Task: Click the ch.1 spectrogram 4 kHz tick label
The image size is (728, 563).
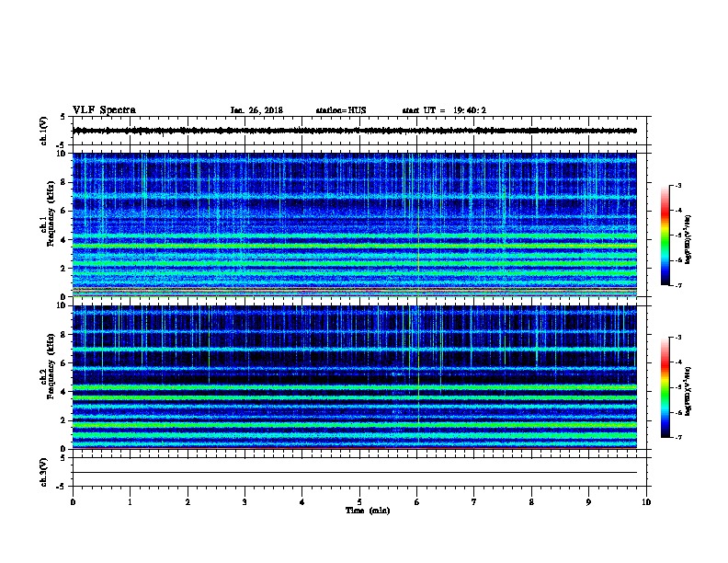Action: click(63, 240)
